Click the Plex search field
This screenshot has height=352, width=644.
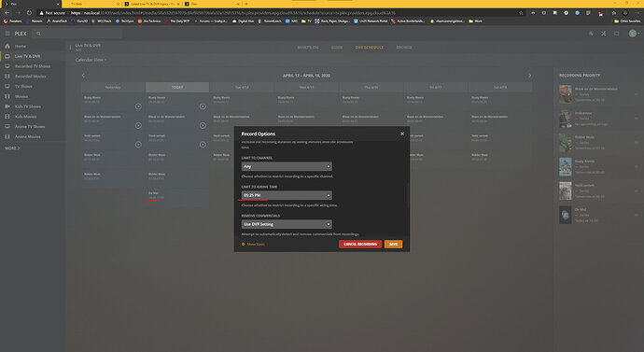pos(77,34)
